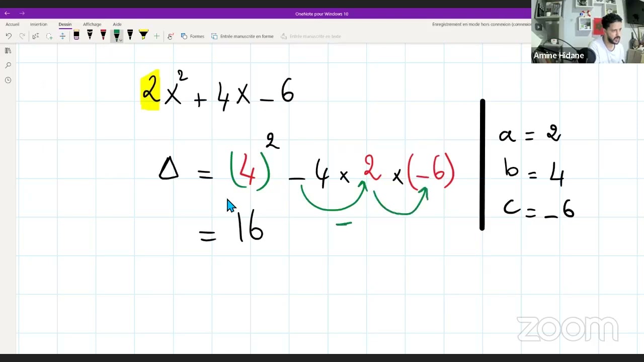Select the text or object selection tool

pos(36,36)
